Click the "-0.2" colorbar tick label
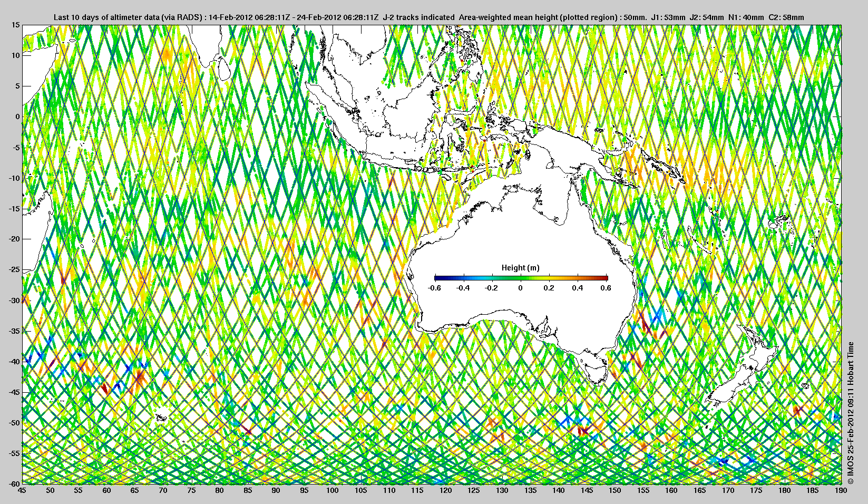This screenshot has height=504, width=868. coord(492,288)
